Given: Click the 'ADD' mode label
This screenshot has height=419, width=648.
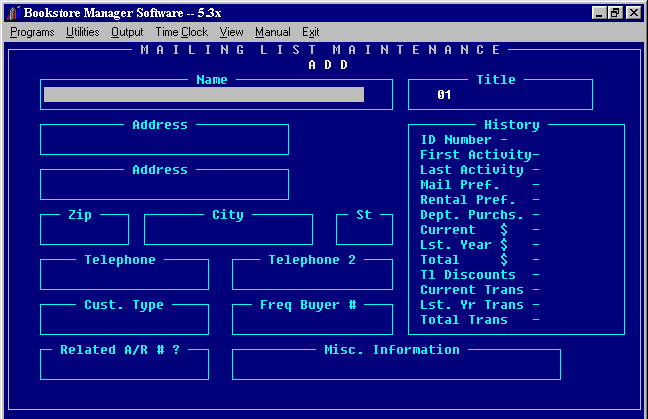Looking at the screenshot, I should click(328, 65).
